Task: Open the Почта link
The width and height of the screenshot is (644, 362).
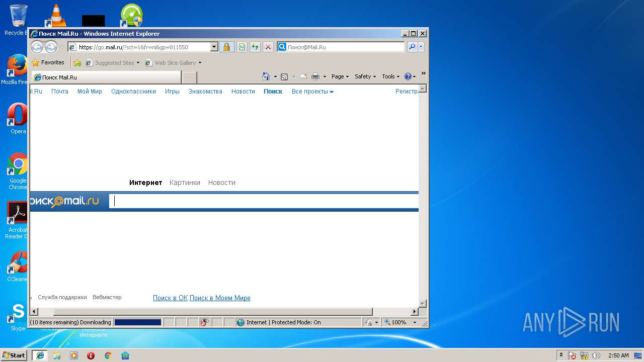Action: tap(60, 92)
